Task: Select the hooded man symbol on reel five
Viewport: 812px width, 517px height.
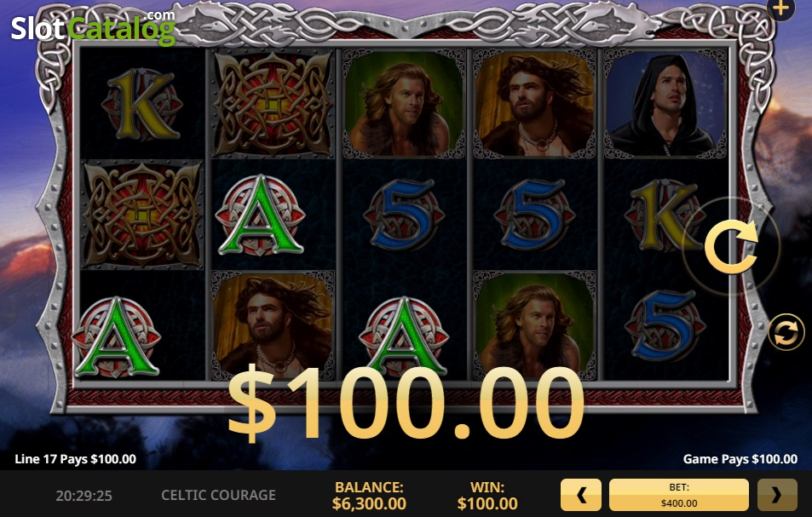Action: 665,104
